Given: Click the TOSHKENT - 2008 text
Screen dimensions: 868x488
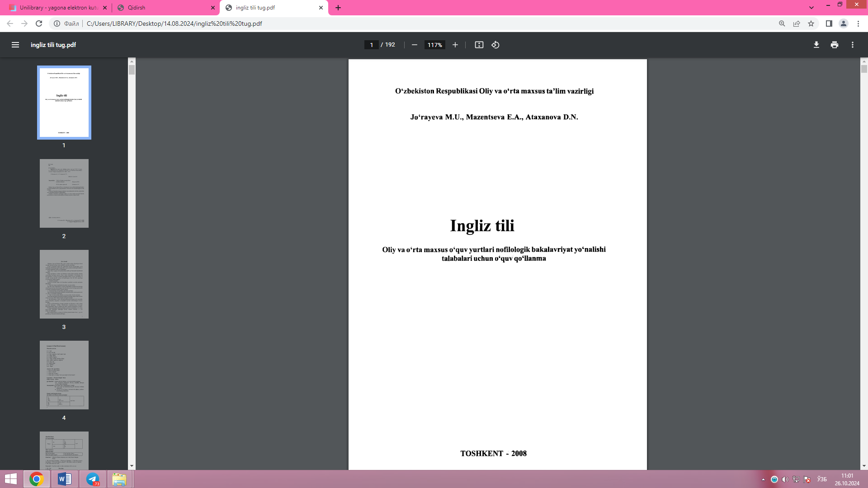Looking at the screenshot, I should tap(494, 453).
